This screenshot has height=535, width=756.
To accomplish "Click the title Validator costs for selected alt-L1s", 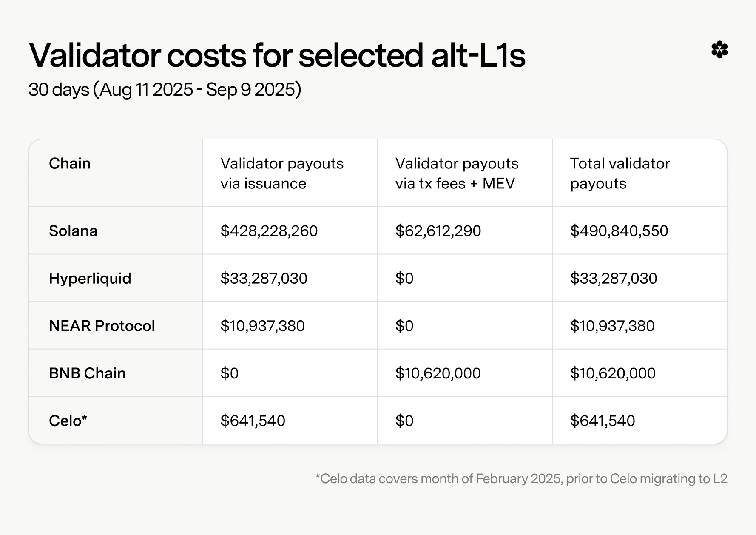I will coord(277,55).
